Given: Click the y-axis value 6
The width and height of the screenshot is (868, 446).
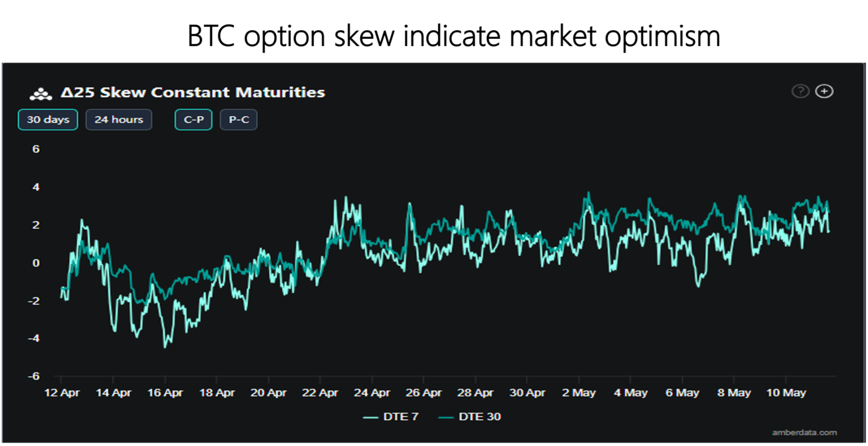Looking at the screenshot, I should (x=36, y=149).
